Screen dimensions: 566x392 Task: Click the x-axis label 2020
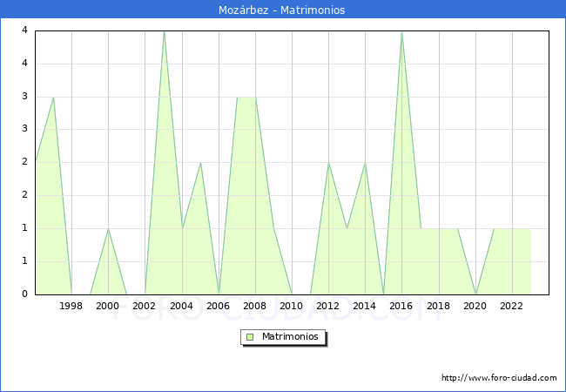(x=475, y=306)
